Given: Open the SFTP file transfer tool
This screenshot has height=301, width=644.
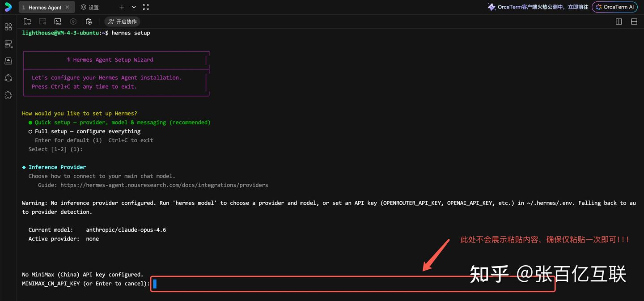Looking at the screenshot, I should coord(27,21).
